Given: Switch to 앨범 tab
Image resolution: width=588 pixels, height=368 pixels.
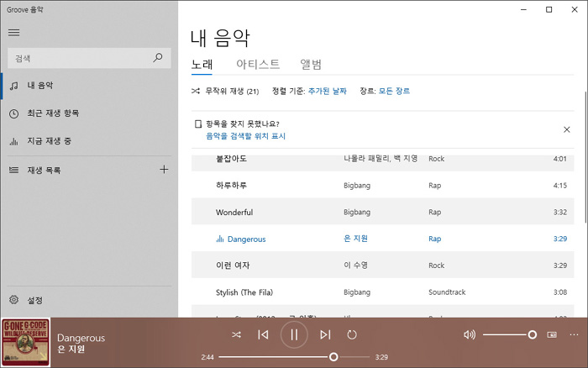Looking at the screenshot, I should [x=311, y=65].
